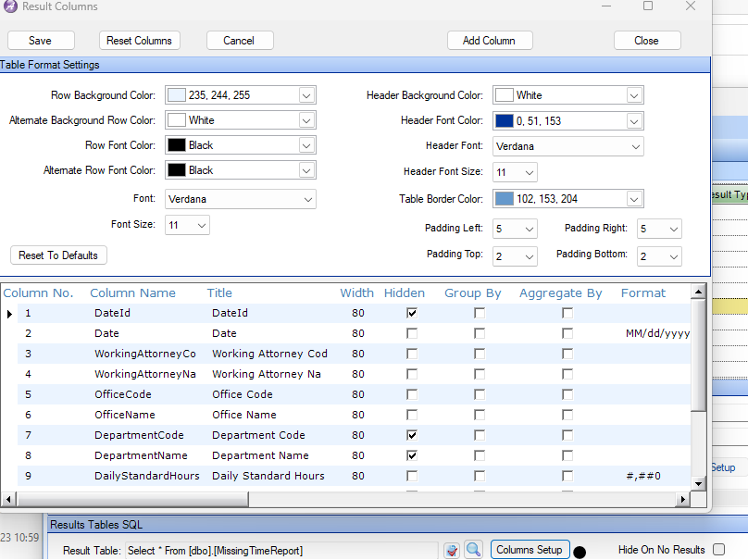Open the Row Background Color dropdown
The height and width of the screenshot is (560, 748).
(306, 94)
